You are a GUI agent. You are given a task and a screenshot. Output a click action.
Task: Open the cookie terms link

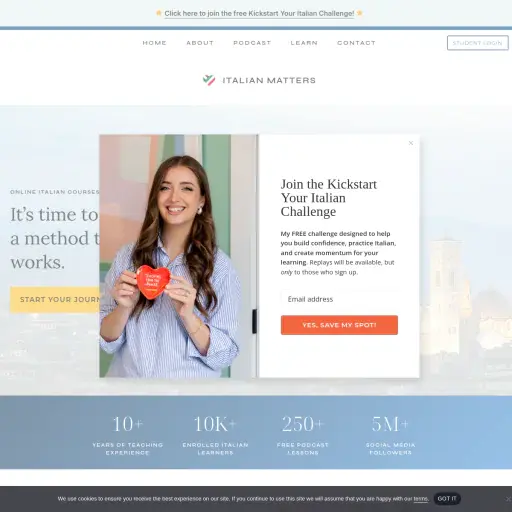[x=421, y=499]
